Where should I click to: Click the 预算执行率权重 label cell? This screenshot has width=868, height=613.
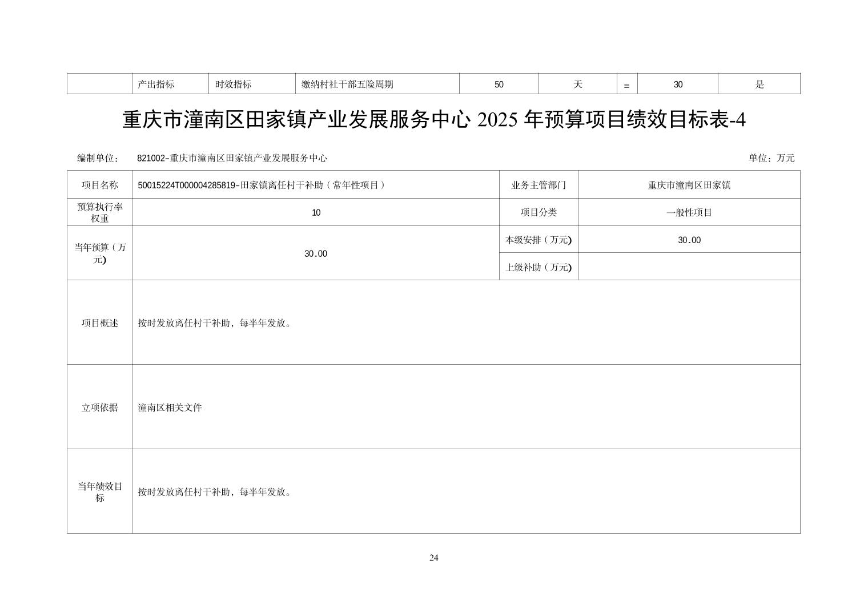tap(99, 212)
